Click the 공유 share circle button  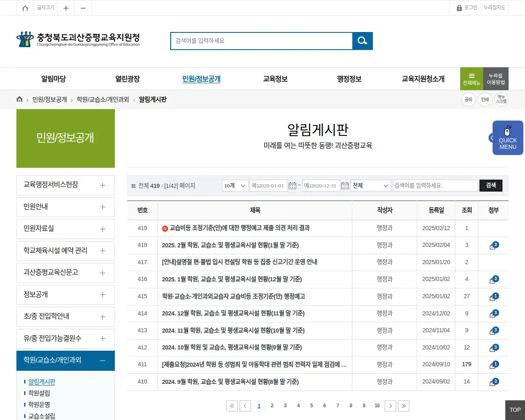click(x=468, y=99)
